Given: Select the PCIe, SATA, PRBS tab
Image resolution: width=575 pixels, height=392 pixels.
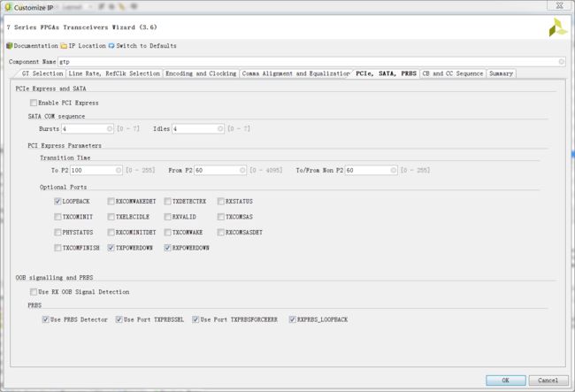Looking at the screenshot, I should pyautogui.click(x=387, y=73).
